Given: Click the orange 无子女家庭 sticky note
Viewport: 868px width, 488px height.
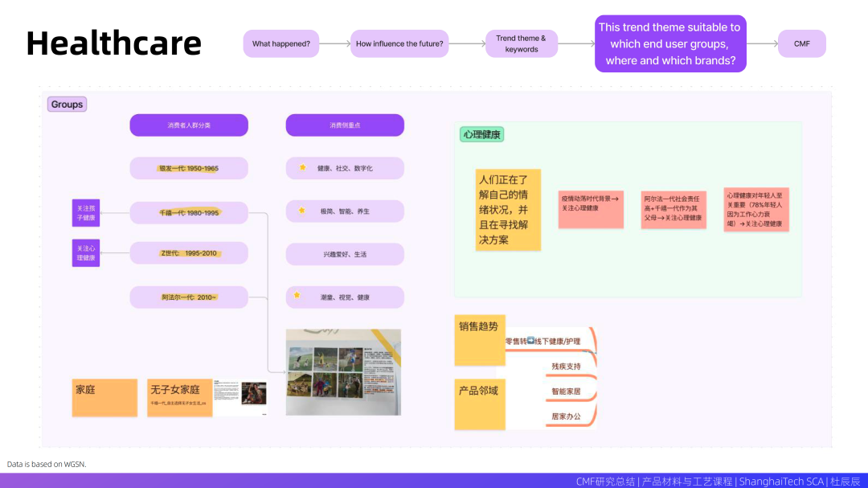Looking at the screenshot, I should click(x=180, y=397).
